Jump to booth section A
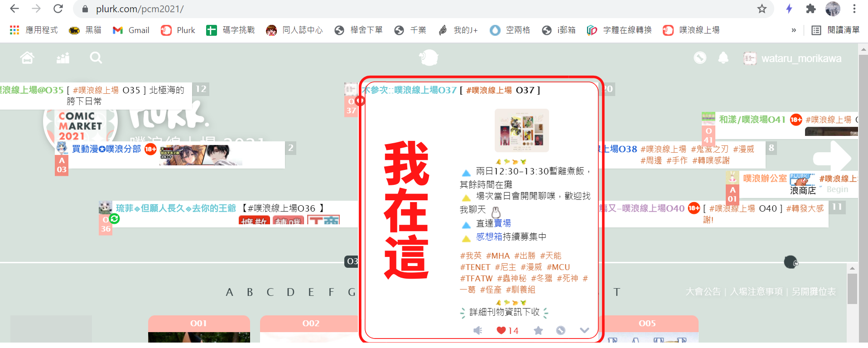This screenshot has width=868, height=348. (x=229, y=292)
